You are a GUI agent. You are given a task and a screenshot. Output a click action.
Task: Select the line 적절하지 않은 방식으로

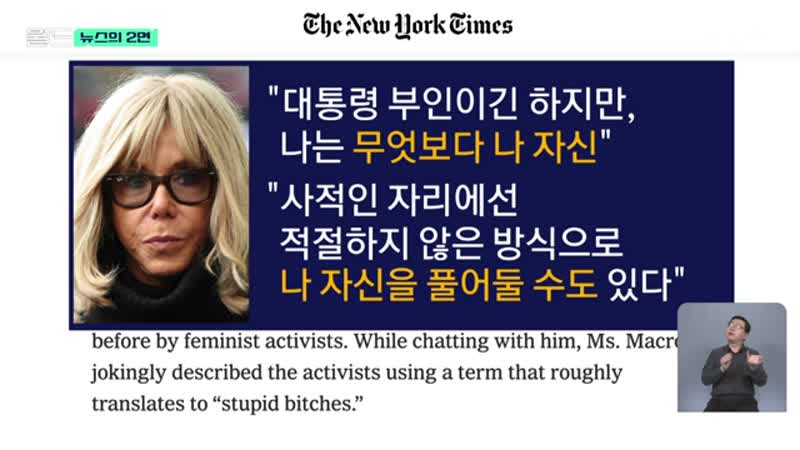tap(451, 242)
